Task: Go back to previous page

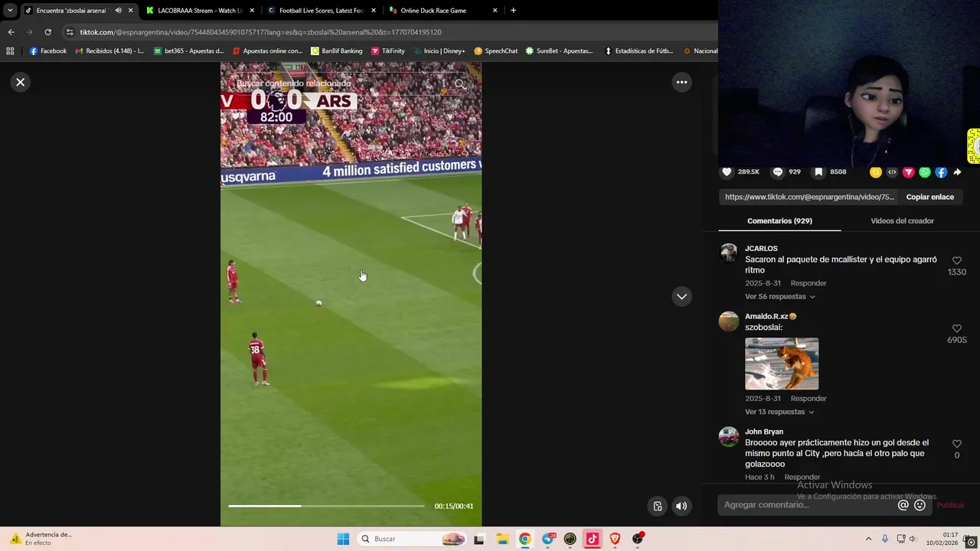Action: (11, 32)
